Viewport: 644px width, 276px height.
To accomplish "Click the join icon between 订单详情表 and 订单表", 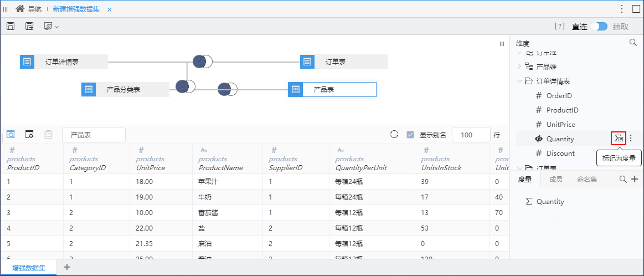I will [x=203, y=62].
